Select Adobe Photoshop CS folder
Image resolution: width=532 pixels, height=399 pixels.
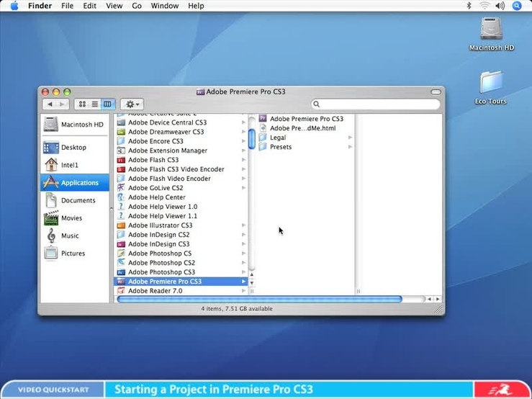coord(181,253)
